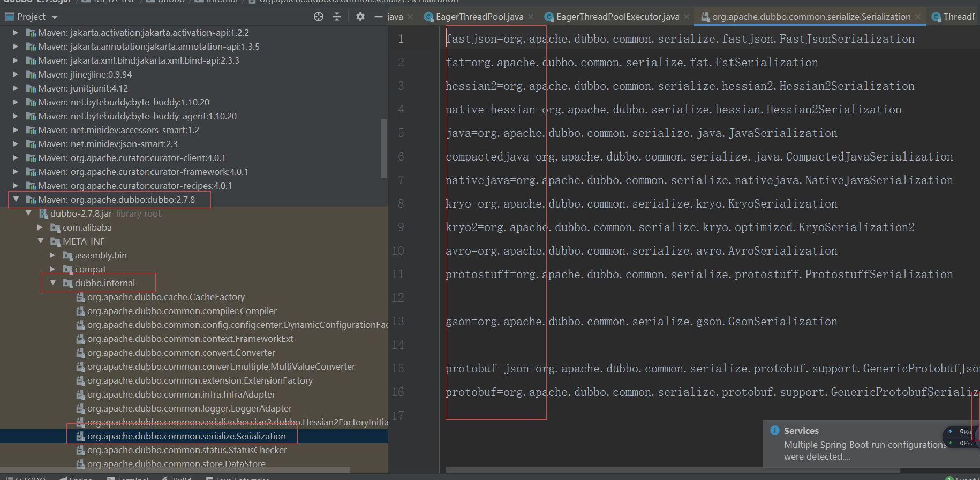Expand Maven curator-client:4.0.1 node

pyautogui.click(x=16, y=158)
